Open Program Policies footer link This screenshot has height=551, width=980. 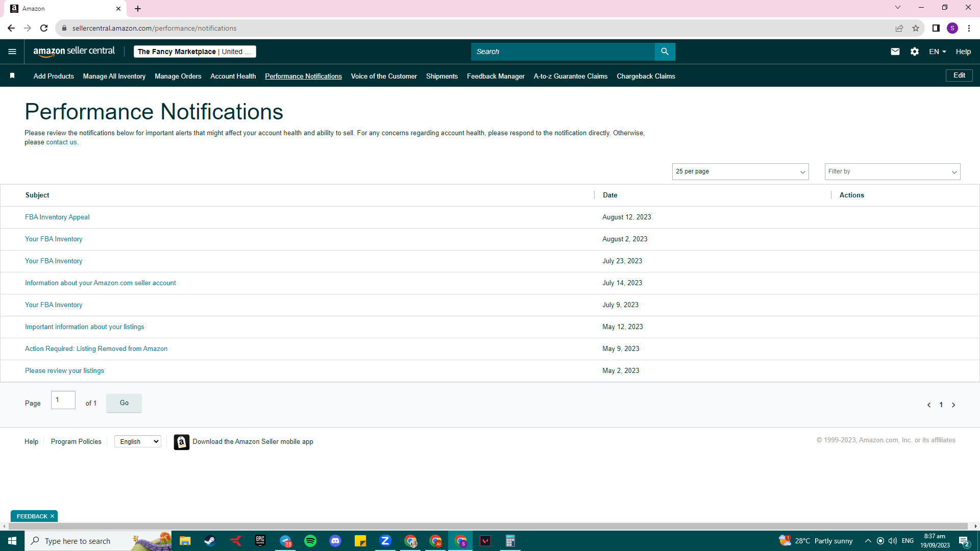pyautogui.click(x=76, y=442)
